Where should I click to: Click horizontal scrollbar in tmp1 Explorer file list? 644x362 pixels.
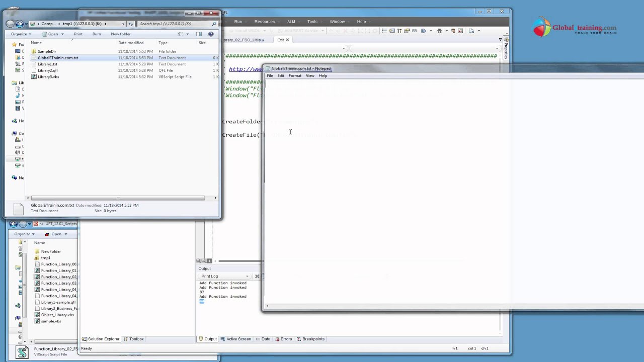[118, 198]
